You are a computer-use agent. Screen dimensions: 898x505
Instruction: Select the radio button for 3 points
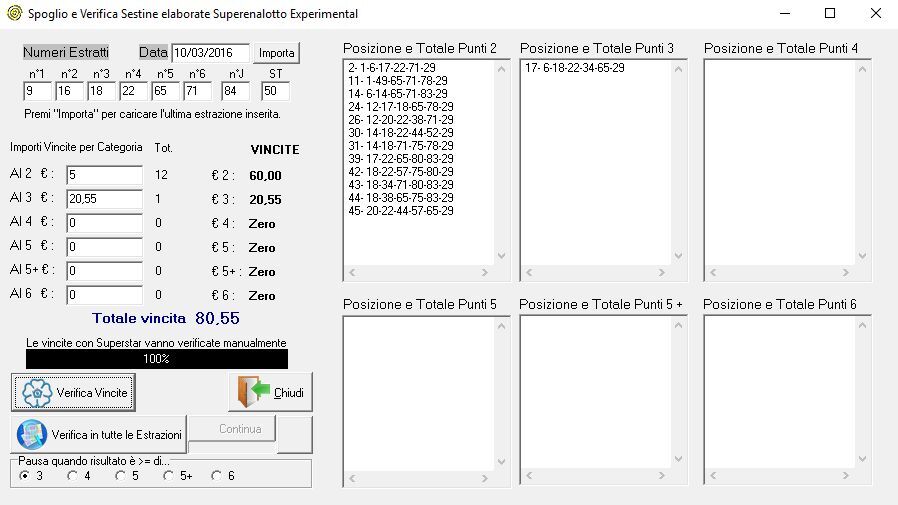click(x=25, y=476)
